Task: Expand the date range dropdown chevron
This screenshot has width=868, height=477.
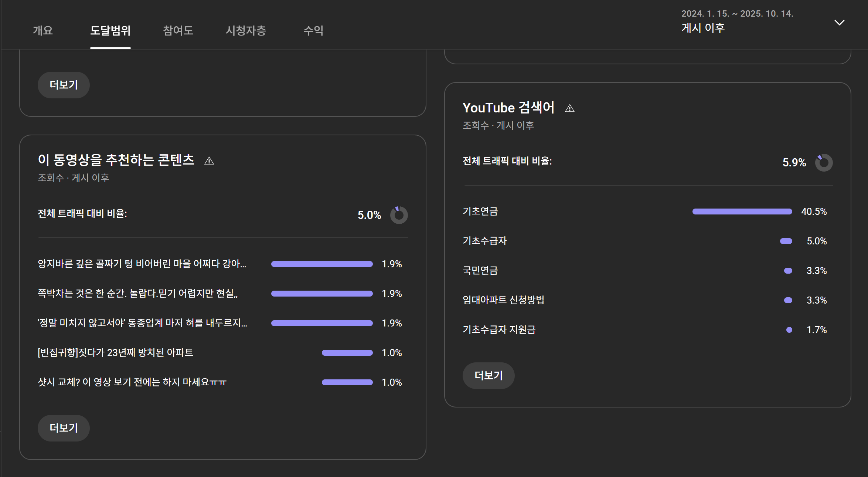Action: point(839,23)
